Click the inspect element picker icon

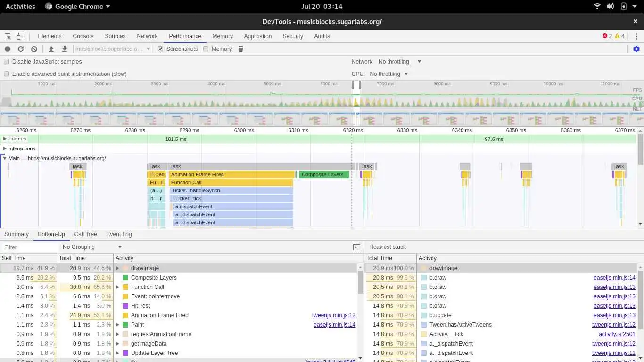tap(8, 36)
